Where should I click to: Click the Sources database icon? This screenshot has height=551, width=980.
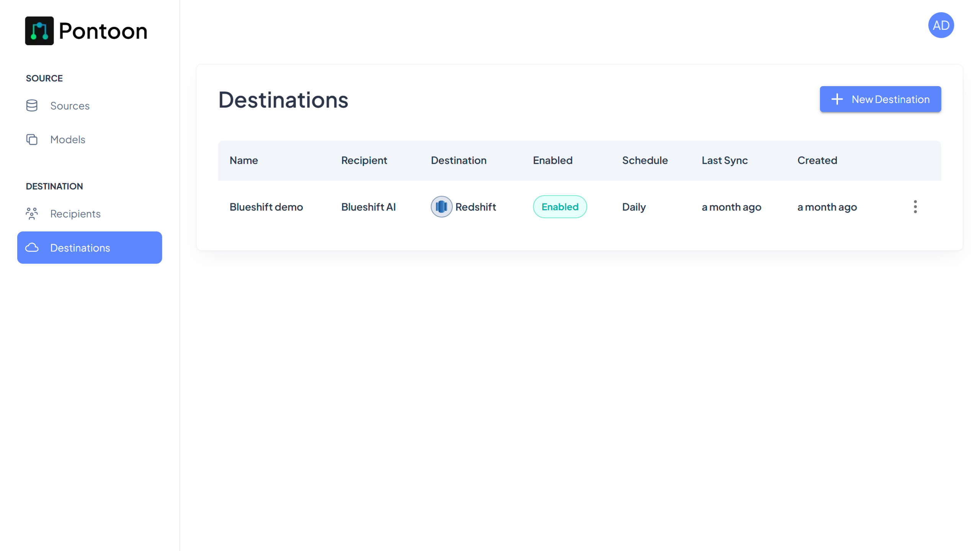point(32,106)
